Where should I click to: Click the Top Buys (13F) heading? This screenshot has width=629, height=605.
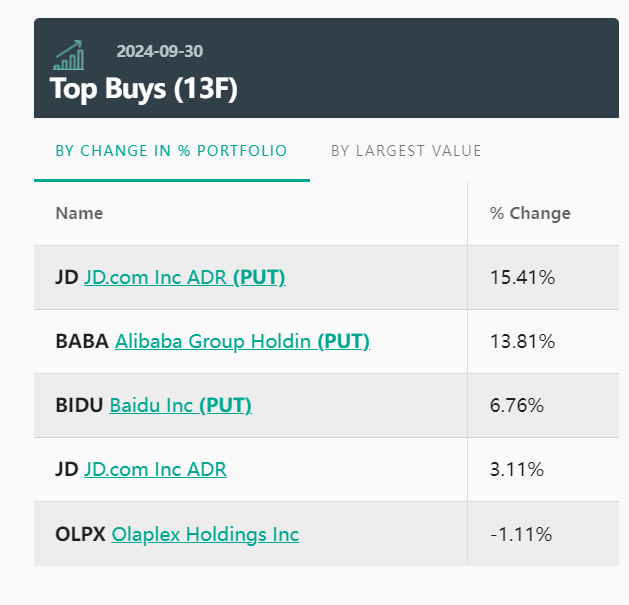pos(144,88)
